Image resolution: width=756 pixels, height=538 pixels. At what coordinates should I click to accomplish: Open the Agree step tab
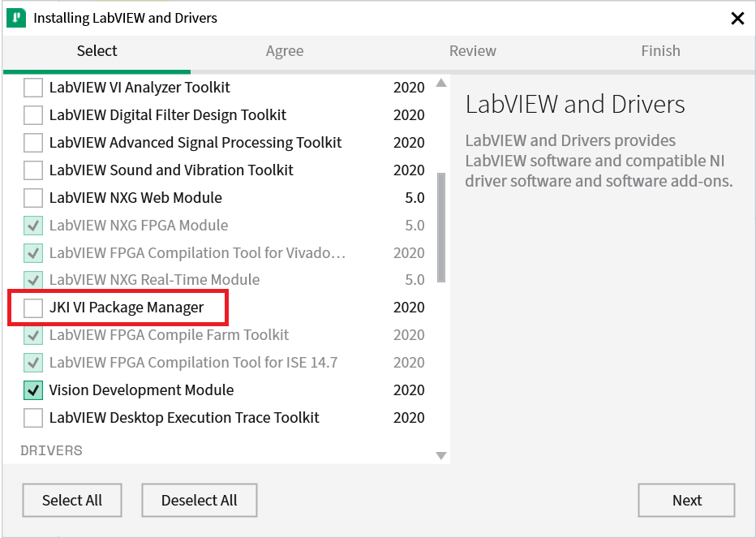pos(285,50)
